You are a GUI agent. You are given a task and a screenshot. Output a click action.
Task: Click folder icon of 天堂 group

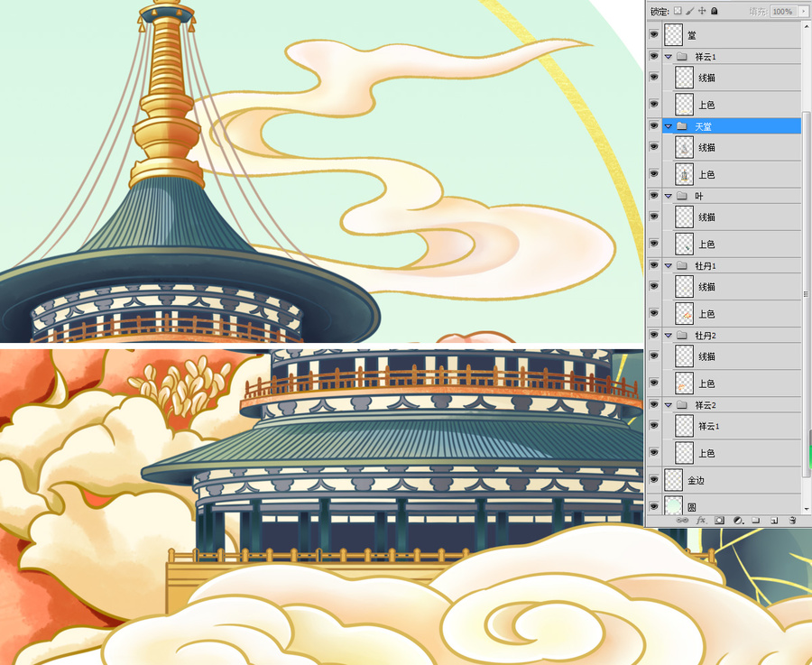click(x=682, y=125)
